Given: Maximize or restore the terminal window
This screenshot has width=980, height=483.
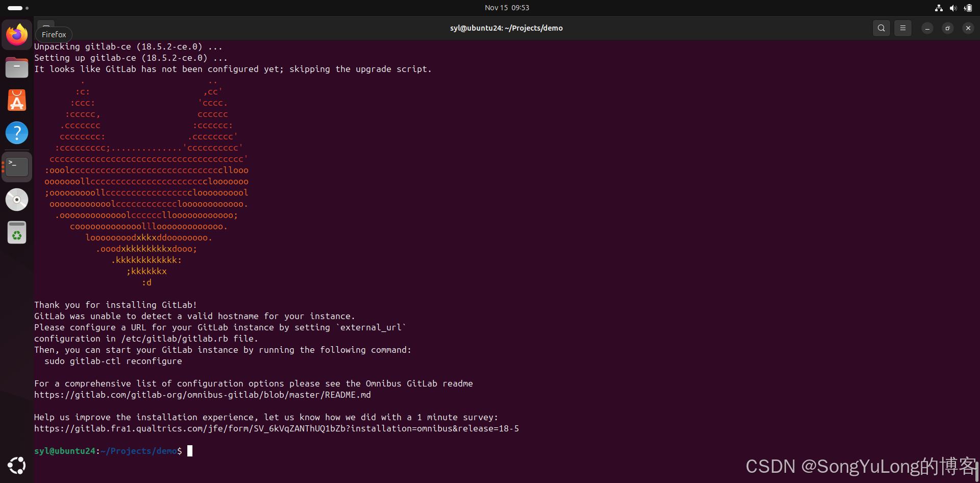Looking at the screenshot, I should pos(948,28).
